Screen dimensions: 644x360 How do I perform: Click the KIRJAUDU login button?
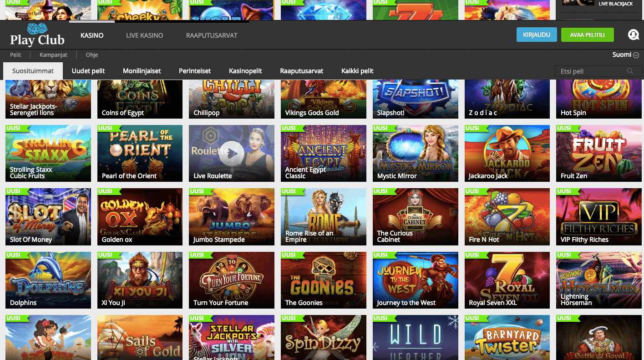(537, 35)
